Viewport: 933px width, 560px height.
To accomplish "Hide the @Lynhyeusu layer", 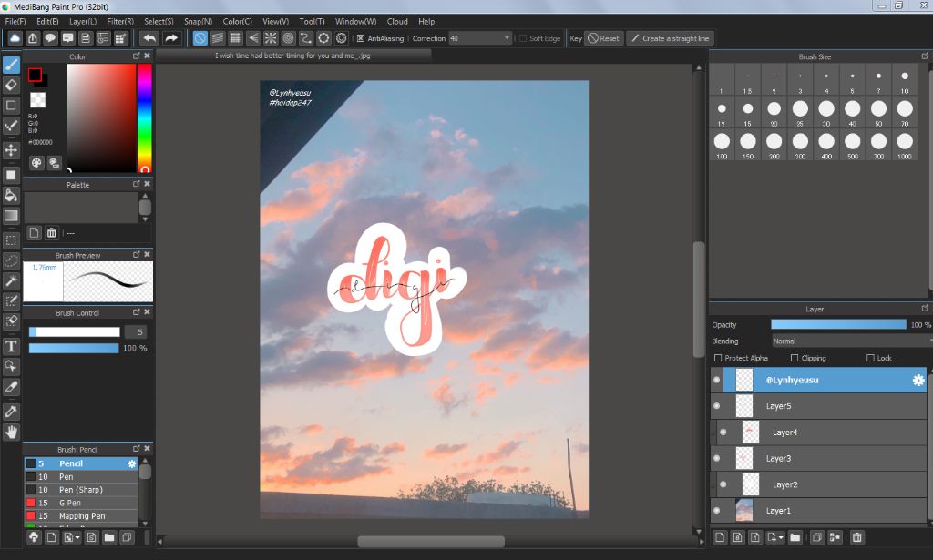I will pyautogui.click(x=717, y=380).
